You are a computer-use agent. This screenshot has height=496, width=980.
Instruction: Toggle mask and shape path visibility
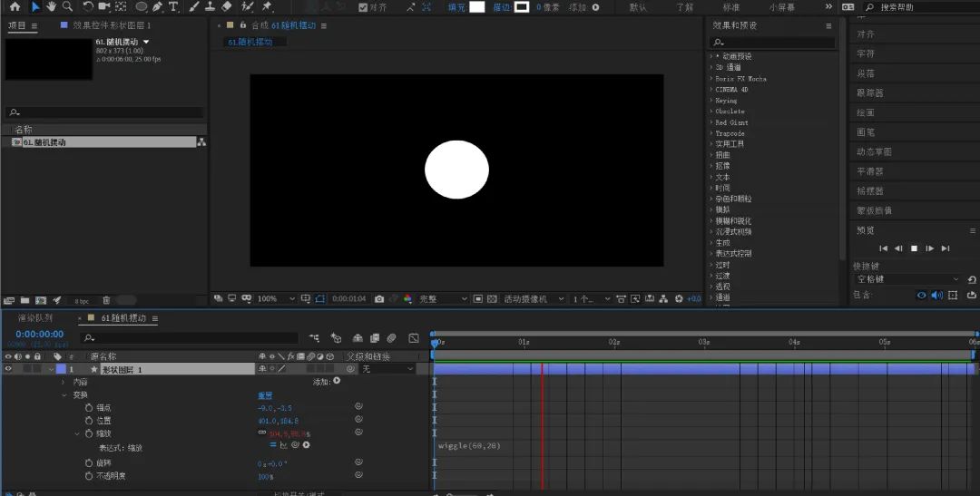[x=320, y=299]
